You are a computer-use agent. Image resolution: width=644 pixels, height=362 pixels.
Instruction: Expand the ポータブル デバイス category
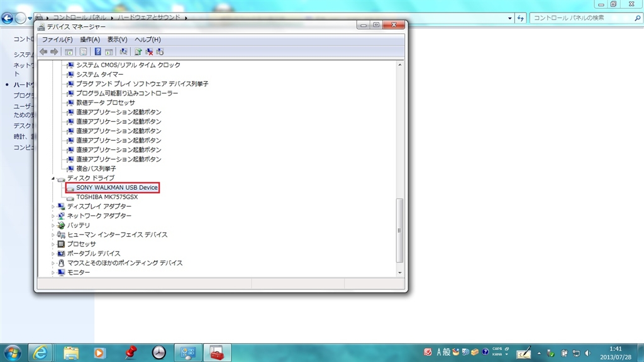click(x=53, y=254)
